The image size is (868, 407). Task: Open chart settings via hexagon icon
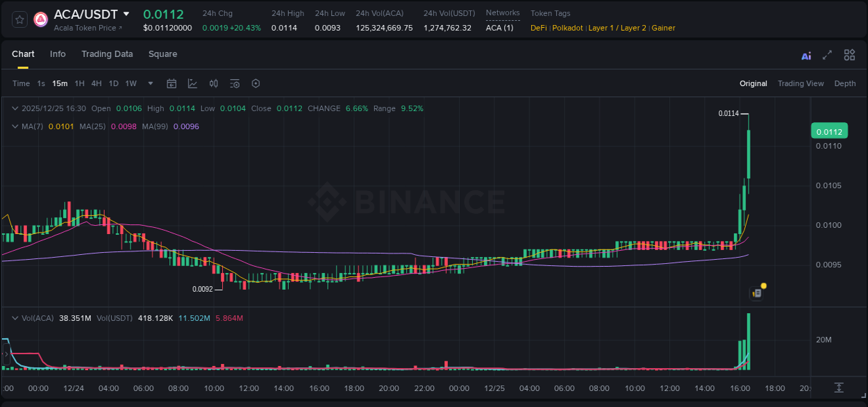(255, 83)
